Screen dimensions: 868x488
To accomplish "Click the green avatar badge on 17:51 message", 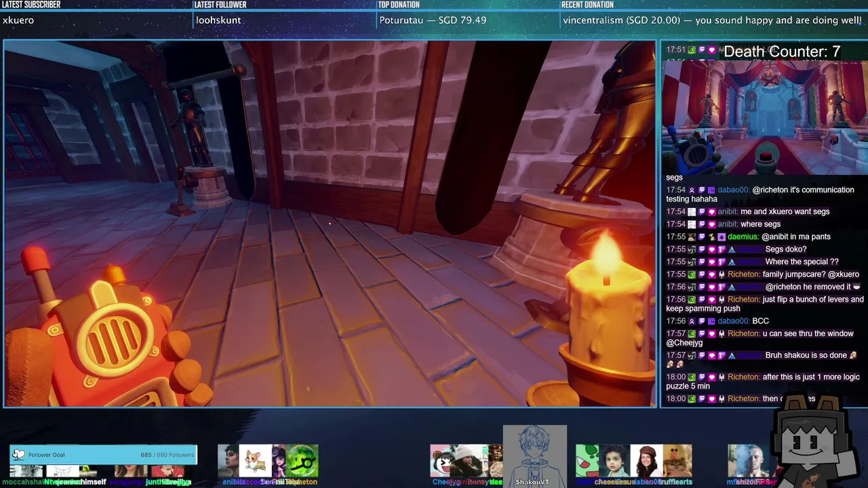I will (692, 49).
